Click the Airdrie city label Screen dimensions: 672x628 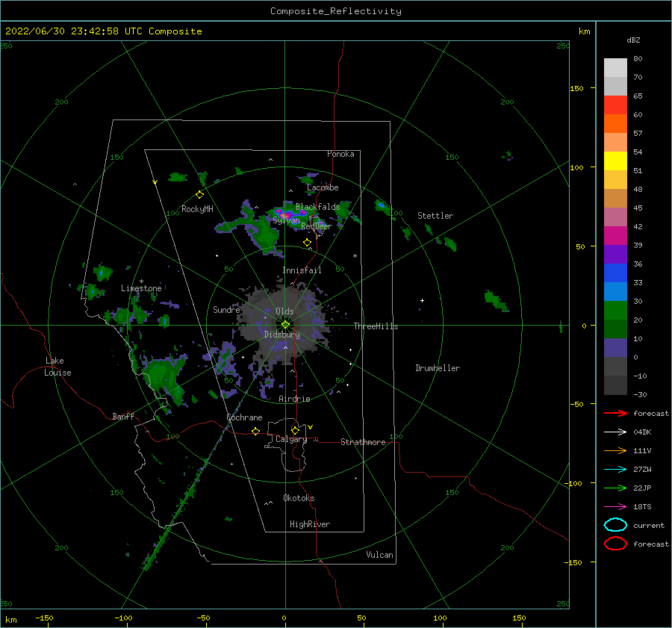[294, 399]
